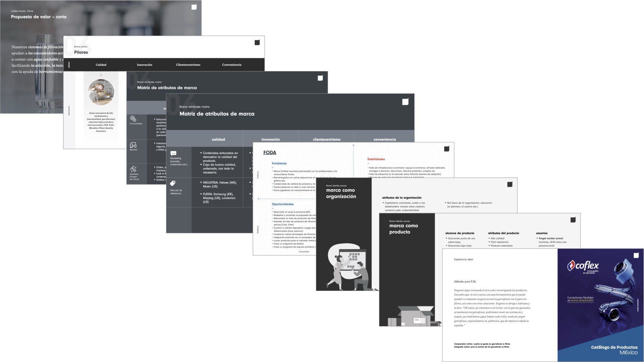
Task: Click corner logo mark on FODA slide
Action: tap(446, 149)
